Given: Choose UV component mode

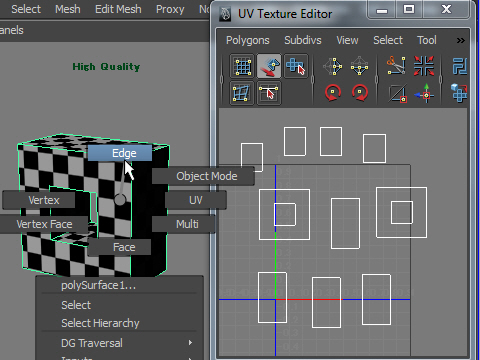Looking at the screenshot, I should [x=196, y=200].
